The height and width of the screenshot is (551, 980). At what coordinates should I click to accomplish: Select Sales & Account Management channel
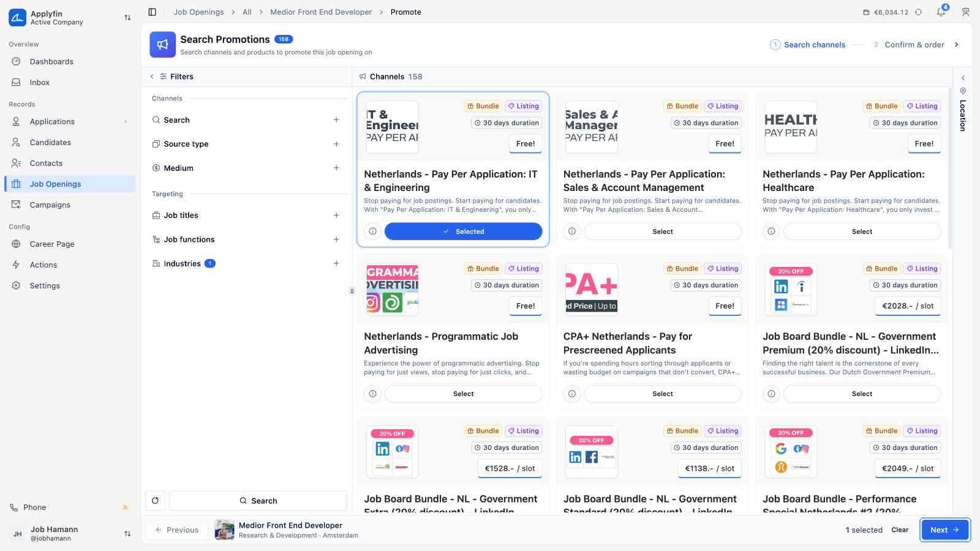663,231
